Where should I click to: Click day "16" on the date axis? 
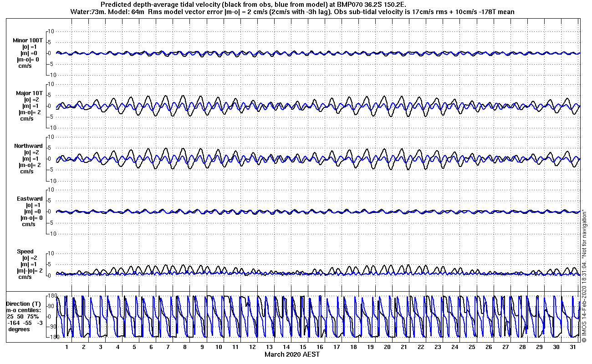(x=320, y=347)
